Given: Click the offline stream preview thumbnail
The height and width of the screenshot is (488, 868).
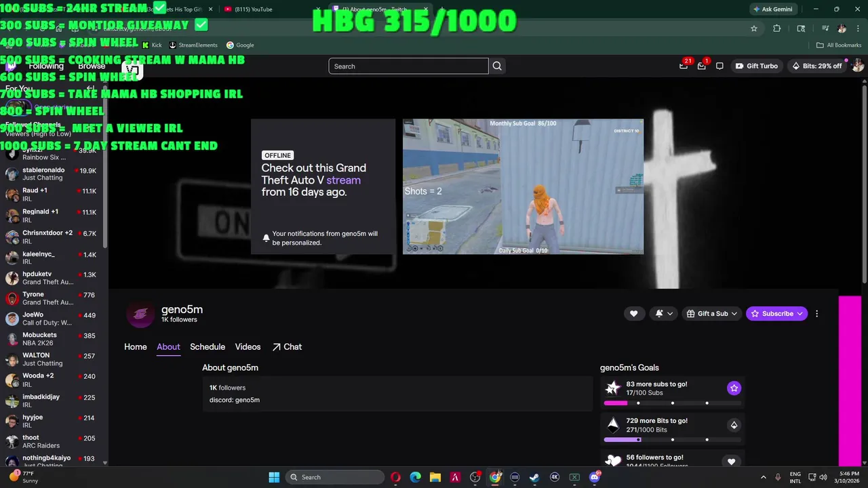Looking at the screenshot, I should [523, 187].
